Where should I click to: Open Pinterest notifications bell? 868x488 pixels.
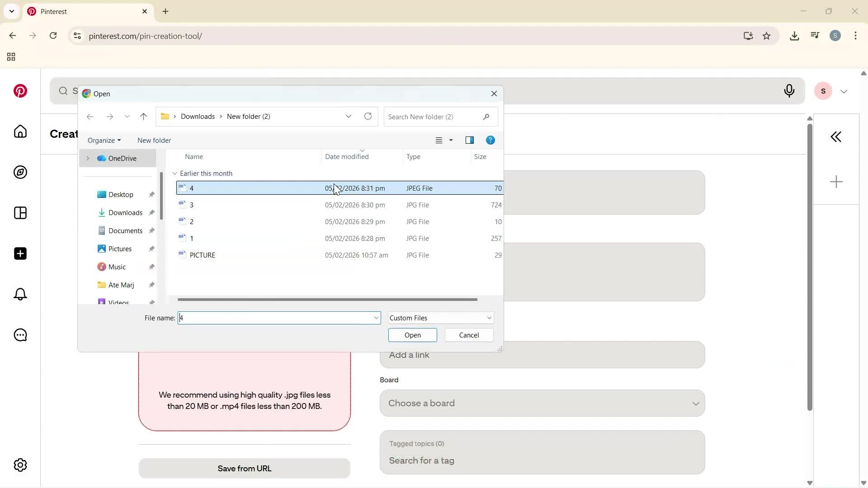[20, 294]
